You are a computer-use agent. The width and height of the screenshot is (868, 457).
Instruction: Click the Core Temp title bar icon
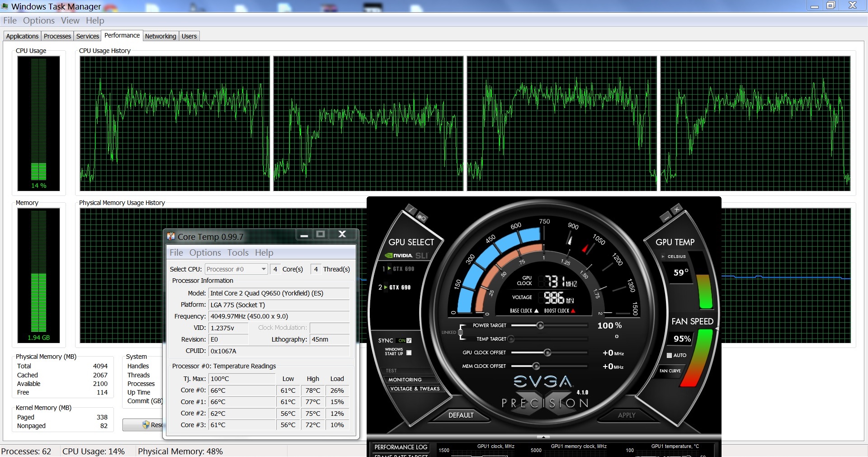point(171,236)
